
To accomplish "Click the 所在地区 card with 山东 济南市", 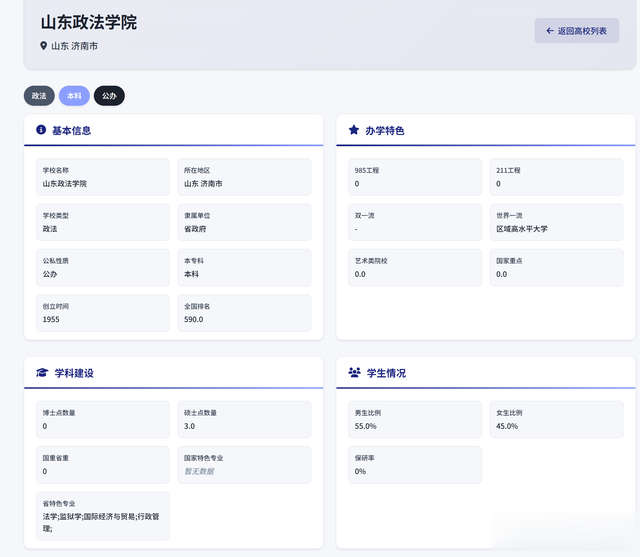I will 244,177.
